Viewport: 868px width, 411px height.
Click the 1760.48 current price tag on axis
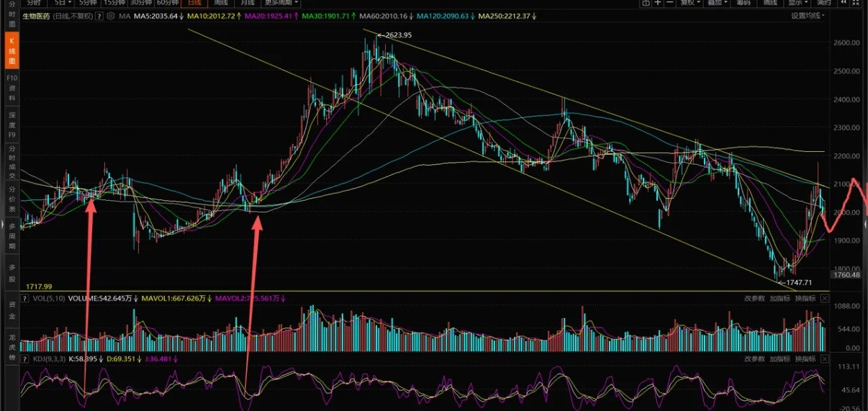click(x=846, y=275)
